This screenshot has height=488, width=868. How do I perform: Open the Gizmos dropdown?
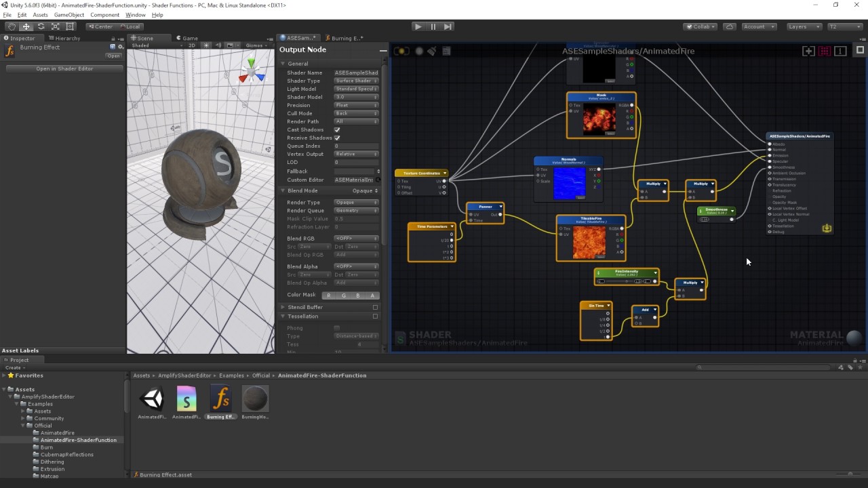point(256,45)
